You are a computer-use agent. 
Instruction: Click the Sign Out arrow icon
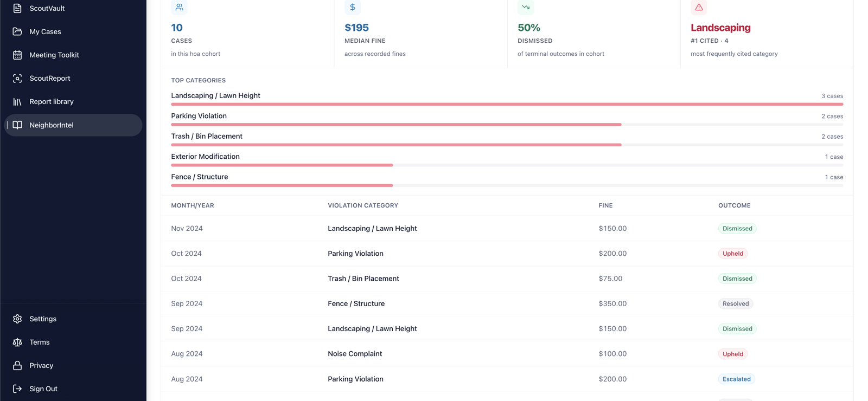click(17, 389)
